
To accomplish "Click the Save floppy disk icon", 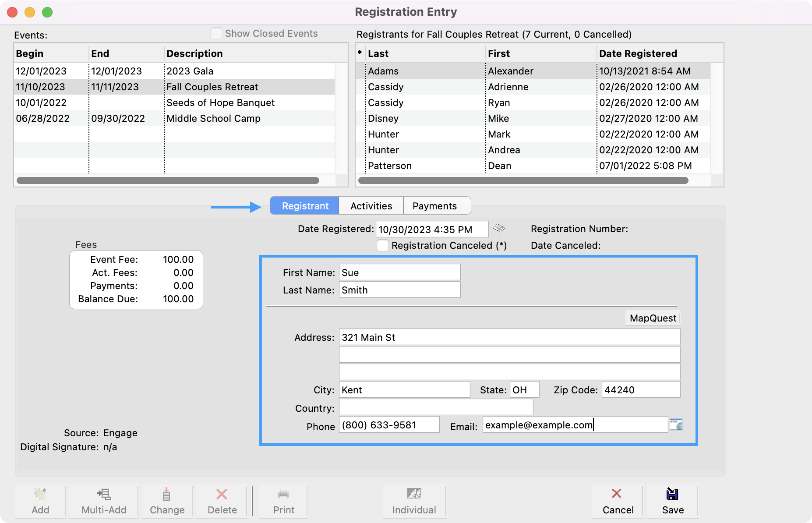I will (x=672, y=494).
